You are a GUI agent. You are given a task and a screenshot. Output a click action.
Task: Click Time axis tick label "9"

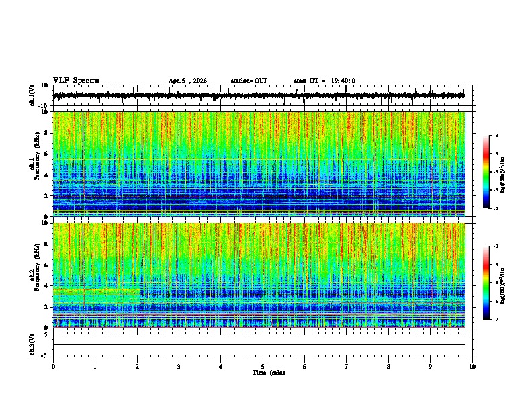pyautogui.click(x=430, y=367)
